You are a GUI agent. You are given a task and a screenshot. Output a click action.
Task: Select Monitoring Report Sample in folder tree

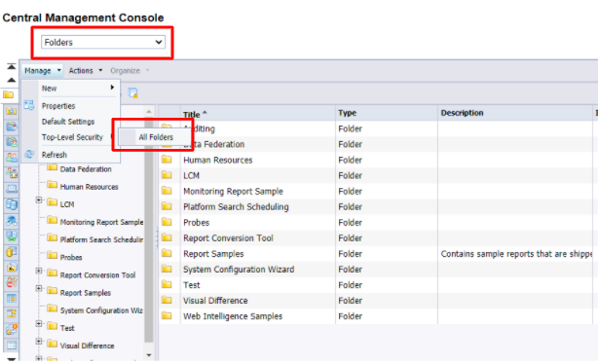coord(101,222)
